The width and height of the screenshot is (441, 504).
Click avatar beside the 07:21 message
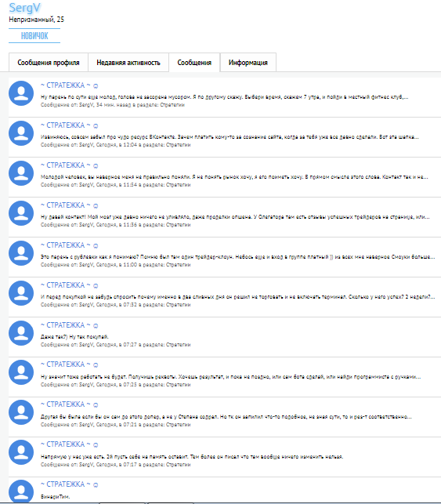pos(21,412)
